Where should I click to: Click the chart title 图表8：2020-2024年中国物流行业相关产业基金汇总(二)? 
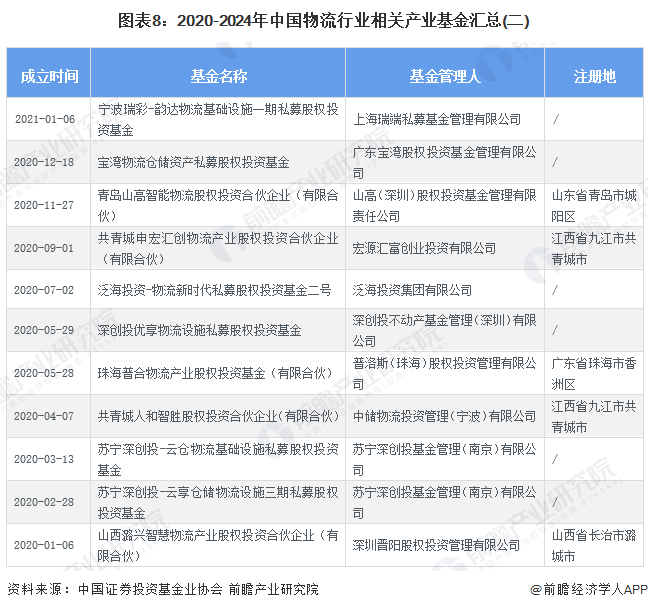tap(324, 20)
